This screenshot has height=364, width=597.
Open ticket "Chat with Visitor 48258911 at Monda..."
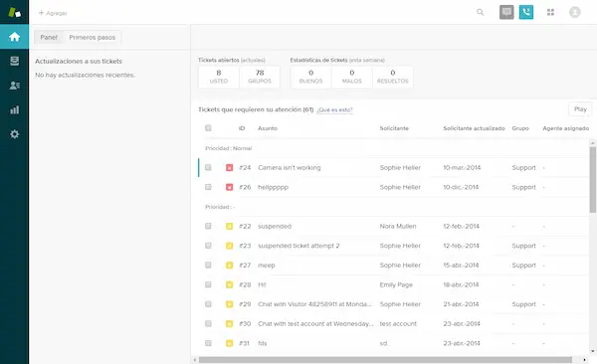[314, 304]
